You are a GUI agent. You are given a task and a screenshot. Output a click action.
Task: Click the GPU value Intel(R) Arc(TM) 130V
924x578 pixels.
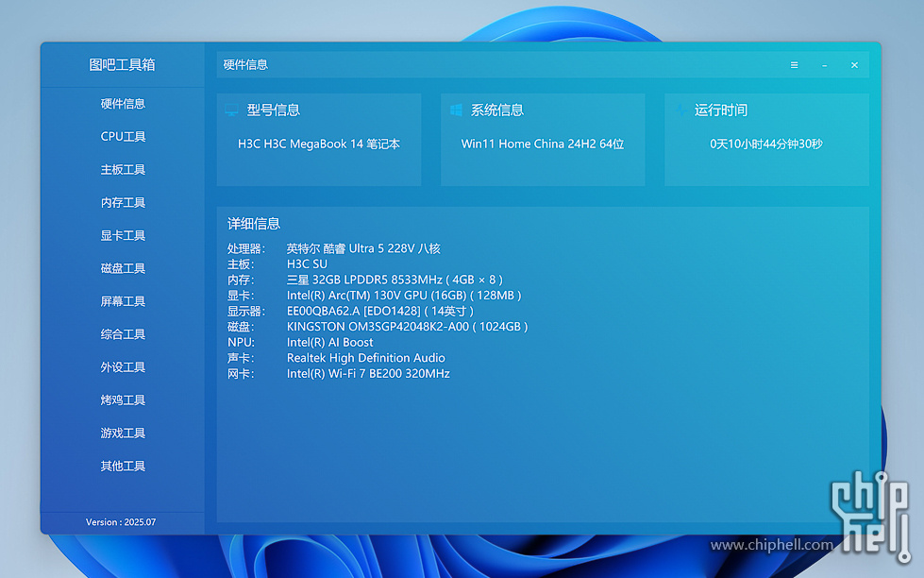404,296
